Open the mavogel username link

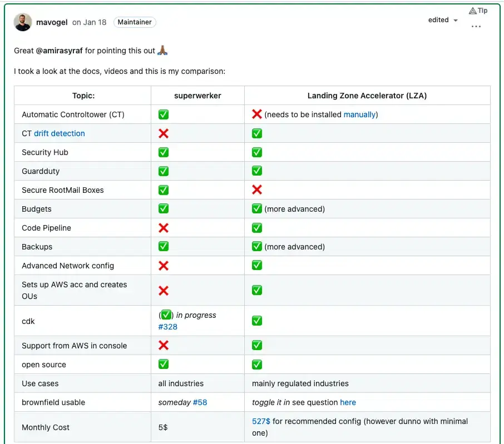coord(52,22)
